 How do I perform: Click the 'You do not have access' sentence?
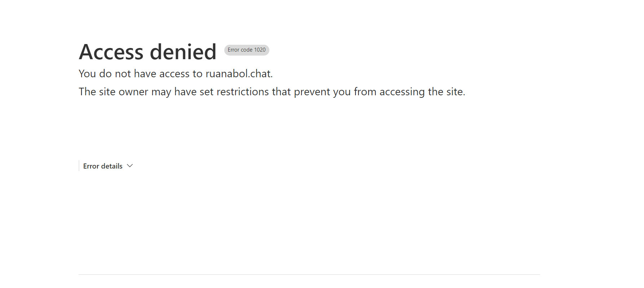coord(137,74)
